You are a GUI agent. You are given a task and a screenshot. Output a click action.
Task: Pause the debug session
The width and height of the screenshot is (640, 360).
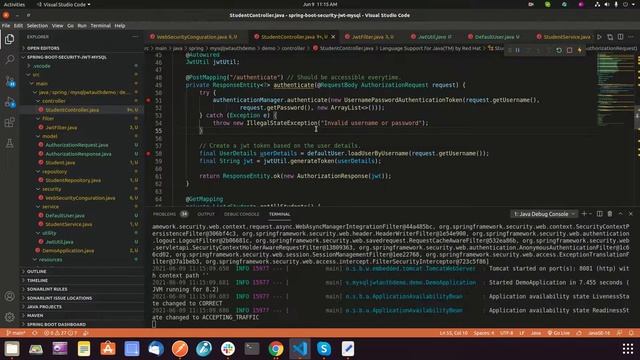[x=518, y=50]
